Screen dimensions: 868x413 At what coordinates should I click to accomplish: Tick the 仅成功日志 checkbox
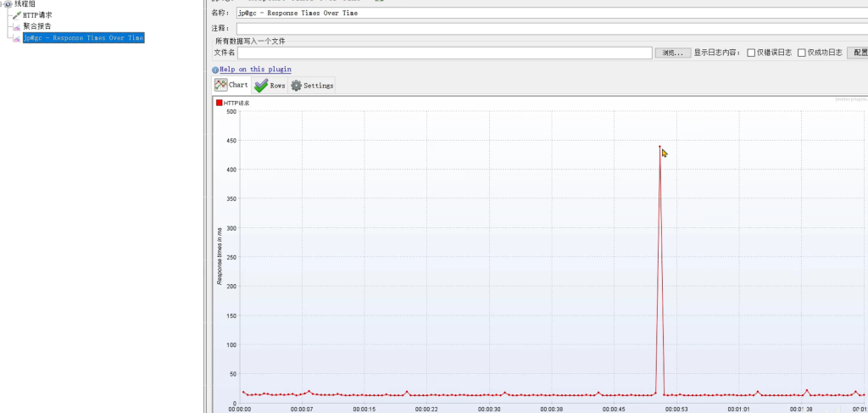tap(802, 53)
